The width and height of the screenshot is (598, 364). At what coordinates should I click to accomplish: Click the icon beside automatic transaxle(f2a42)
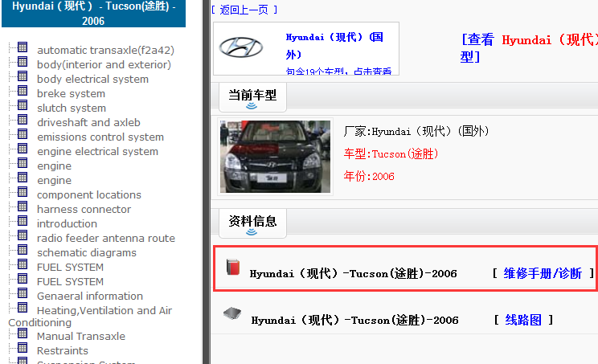(23, 47)
